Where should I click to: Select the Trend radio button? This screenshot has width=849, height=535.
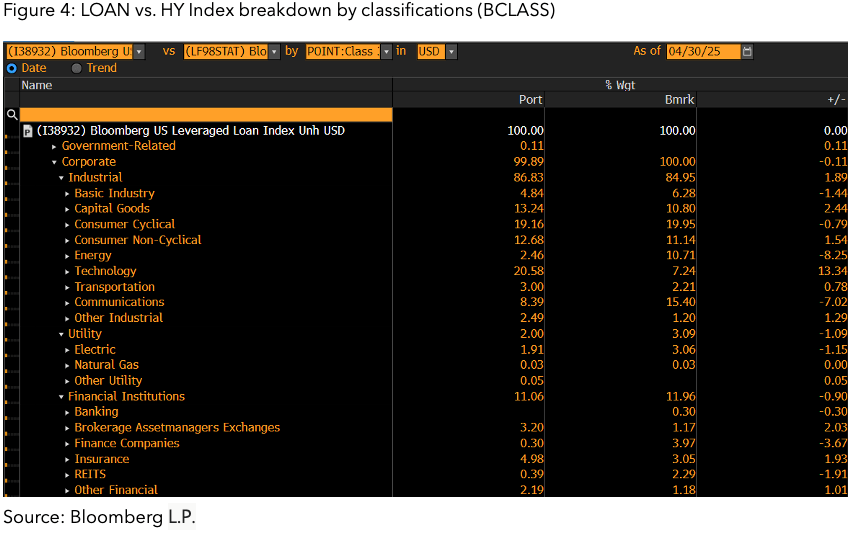pyautogui.click(x=77, y=68)
